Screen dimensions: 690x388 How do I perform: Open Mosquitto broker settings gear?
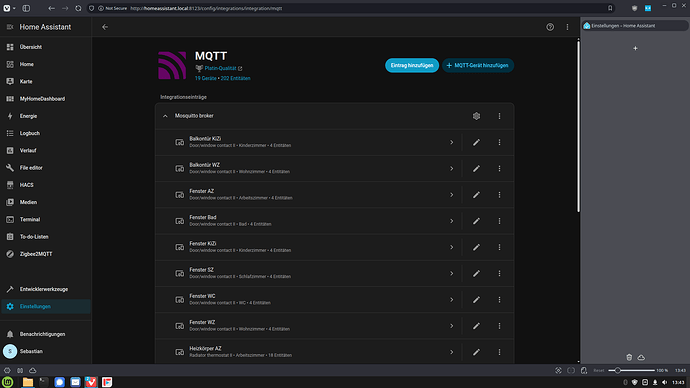pyautogui.click(x=476, y=116)
